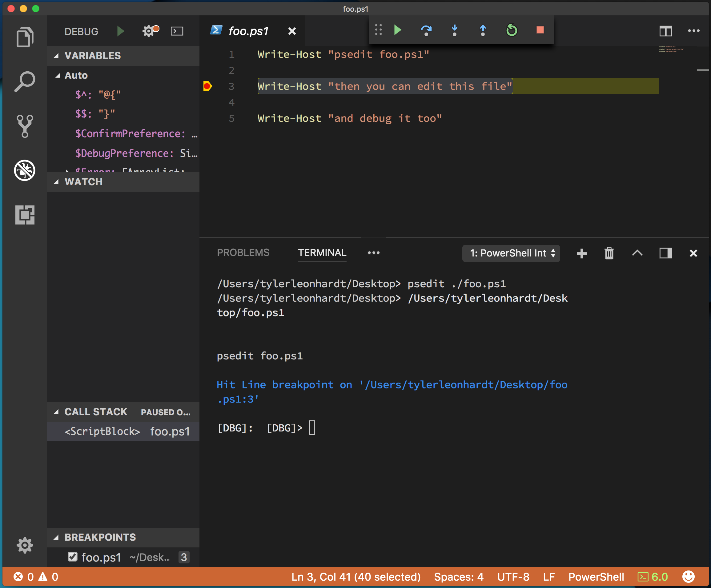Open the PowerShell Integrated terminal dropdown

point(511,253)
